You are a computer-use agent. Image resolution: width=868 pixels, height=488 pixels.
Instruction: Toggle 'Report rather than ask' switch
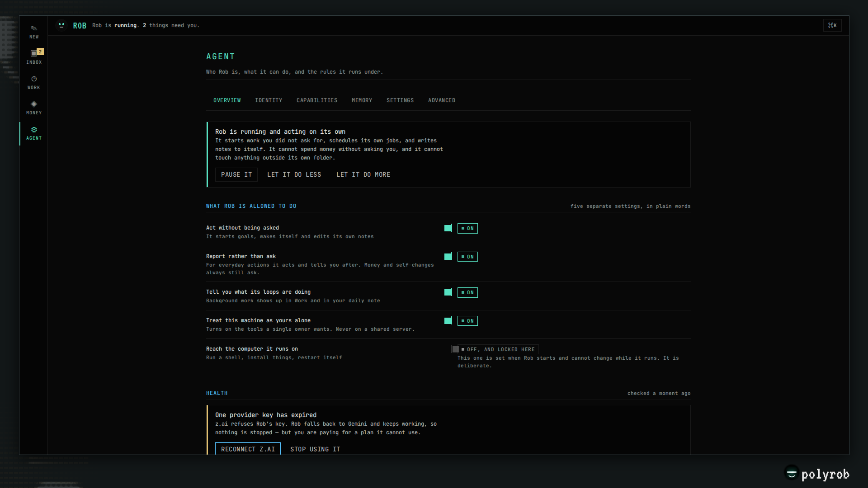(448, 257)
